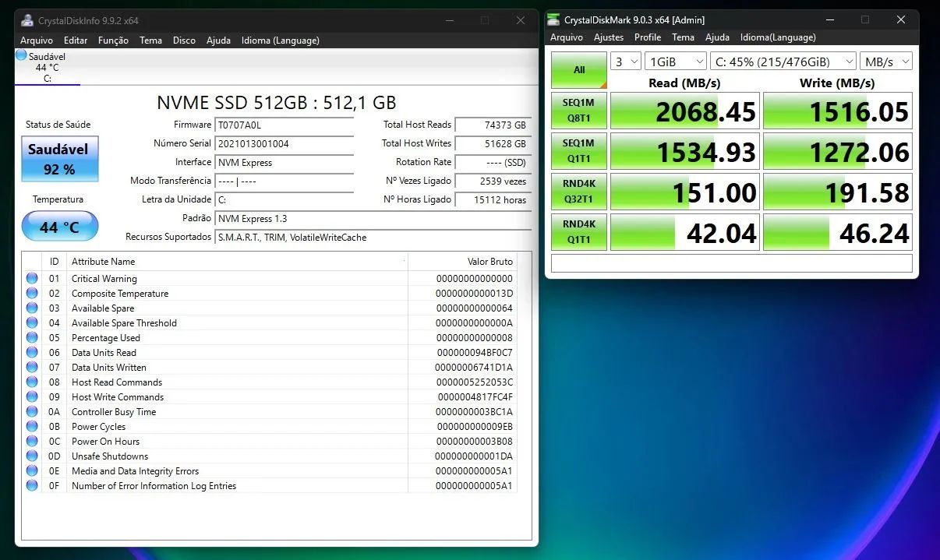
Task: Click the SEQ1M Q8T1 write result bar 1516.05
Action: coord(837,111)
